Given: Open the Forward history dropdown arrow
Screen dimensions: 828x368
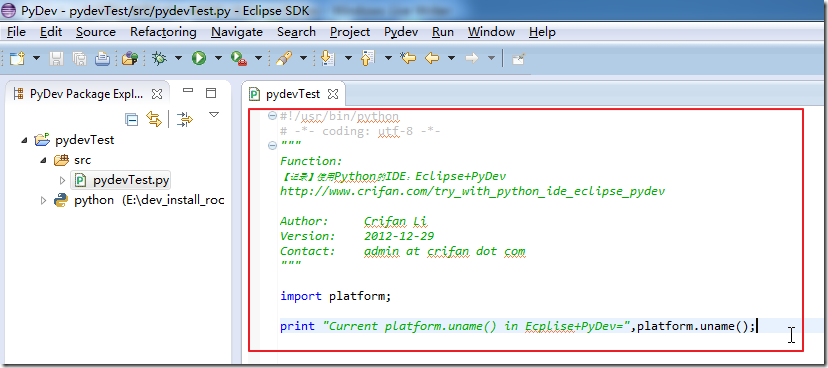Looking at the screenshot, I should (x=491, y=58).
